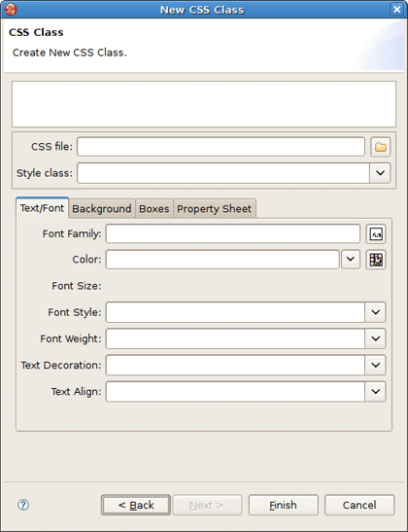Focus the Text Align combo field
408x532 pixels.
click(235, 392)
